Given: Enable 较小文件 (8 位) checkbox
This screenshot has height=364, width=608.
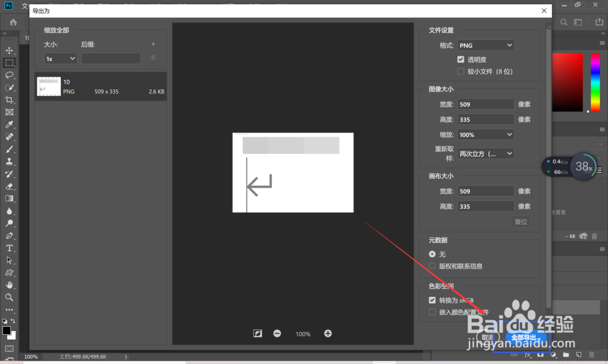Looking at the screenshot, I should click(x=461, y=71).
